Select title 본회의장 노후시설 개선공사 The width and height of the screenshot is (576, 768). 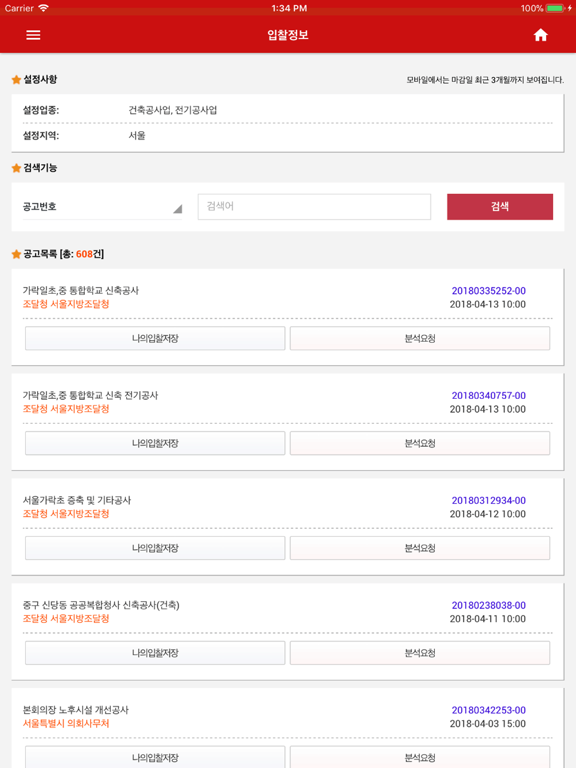coord(75,710)
